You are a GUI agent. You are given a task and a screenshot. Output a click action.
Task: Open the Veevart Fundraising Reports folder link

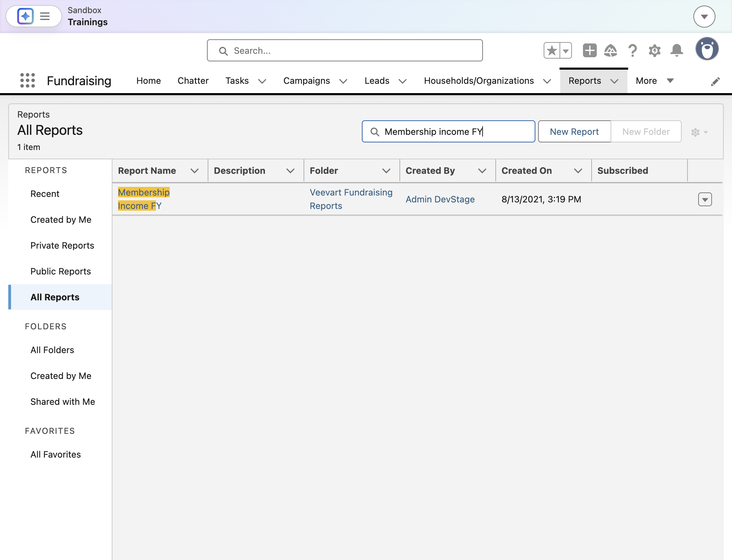click(351, 199)
